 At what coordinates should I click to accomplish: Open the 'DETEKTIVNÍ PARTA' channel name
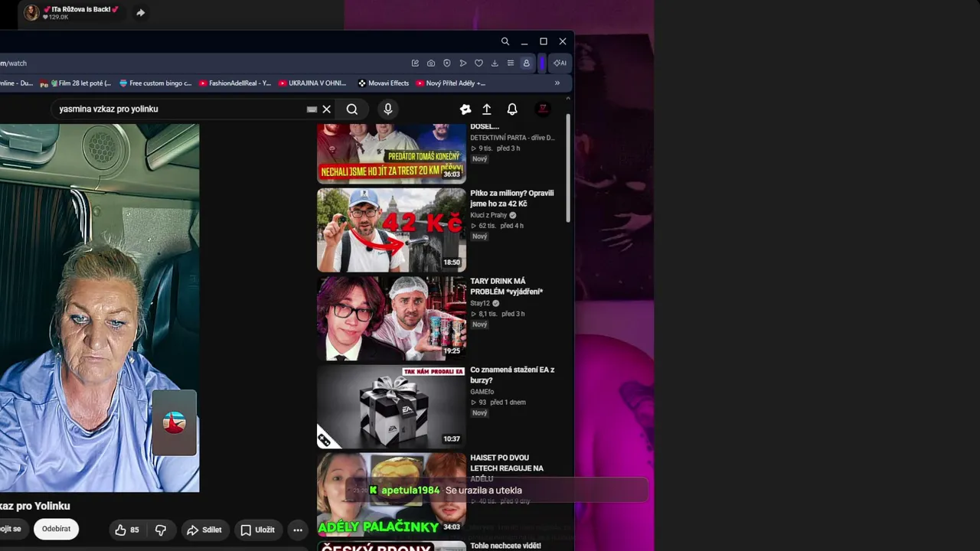click(512, 138)
